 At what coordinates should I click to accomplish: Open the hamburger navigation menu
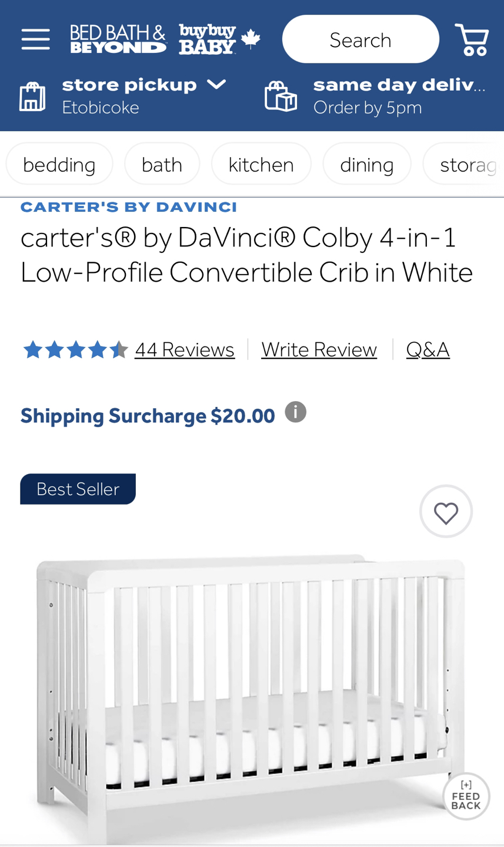[35, 39]
